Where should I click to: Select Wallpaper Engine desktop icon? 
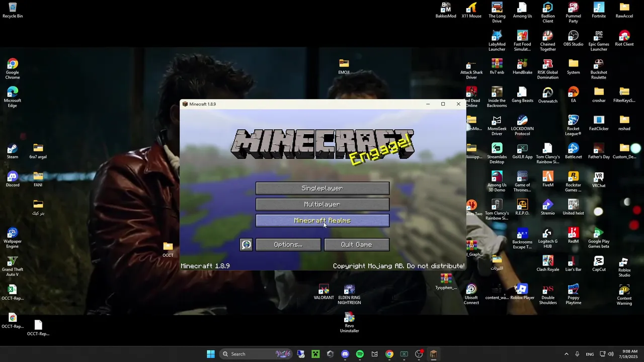pyautogui.click(x=13, y=238)
